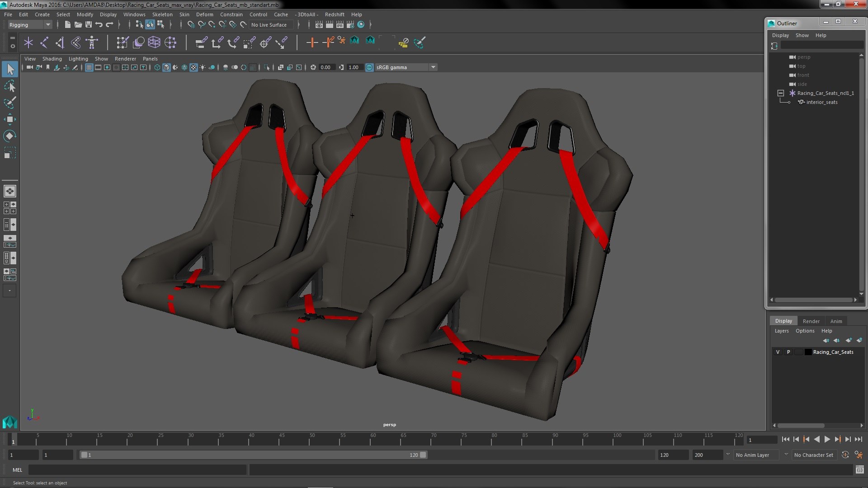Click the Script Editor icon
The width and height of the screenshot is (868, 488).
click(x=859, y=470)
